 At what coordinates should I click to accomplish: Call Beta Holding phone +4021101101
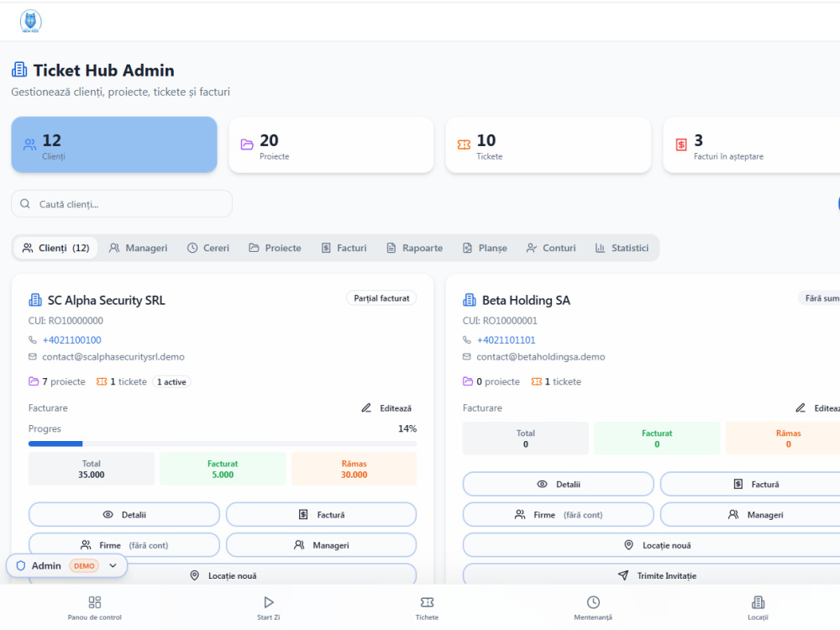tap(506, 339)
